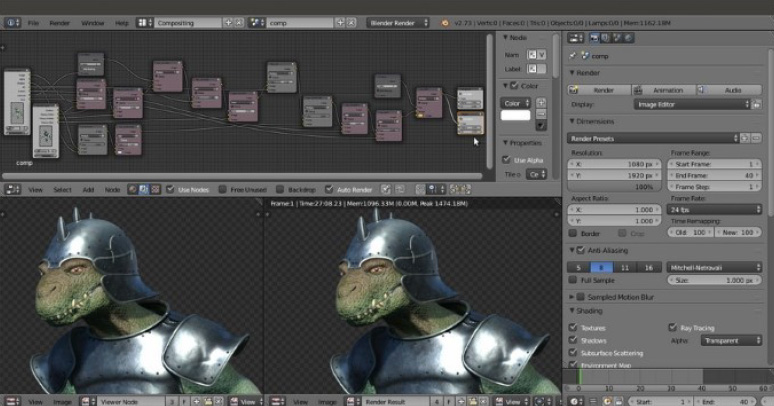The width and height of the screenshot is (774, 406).
Task: Open the node editor Add menu
Action: [x=88, y=189]
